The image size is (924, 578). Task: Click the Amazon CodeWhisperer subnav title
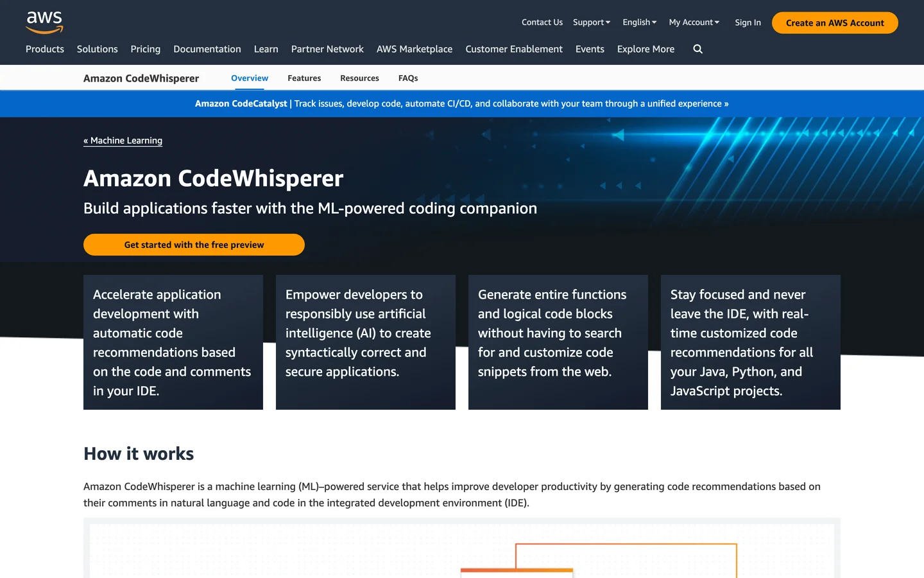tap(141, 78)
